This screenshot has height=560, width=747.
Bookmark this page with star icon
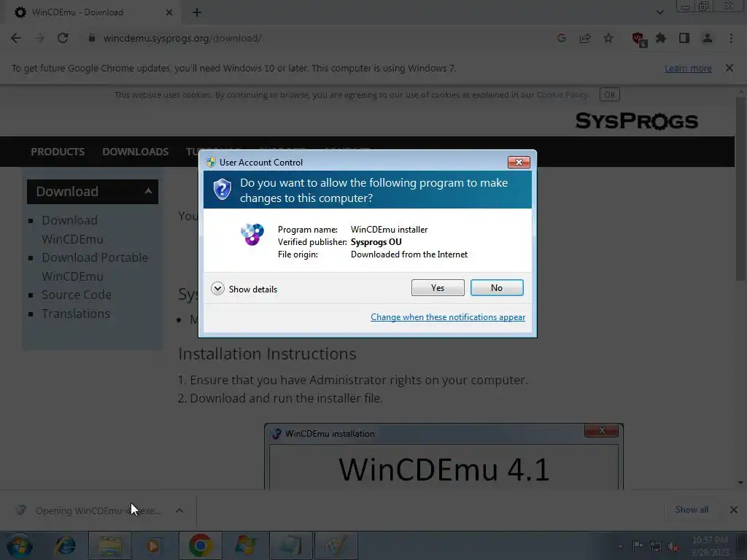pyautogui.click(x=608, y=38)
